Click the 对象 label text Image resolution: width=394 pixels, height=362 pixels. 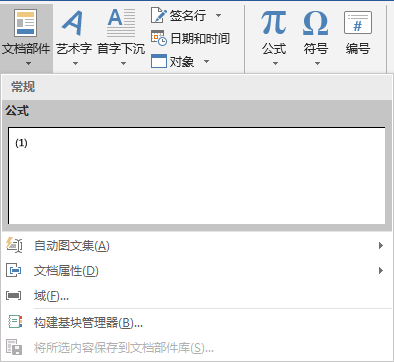click(182, 61)
